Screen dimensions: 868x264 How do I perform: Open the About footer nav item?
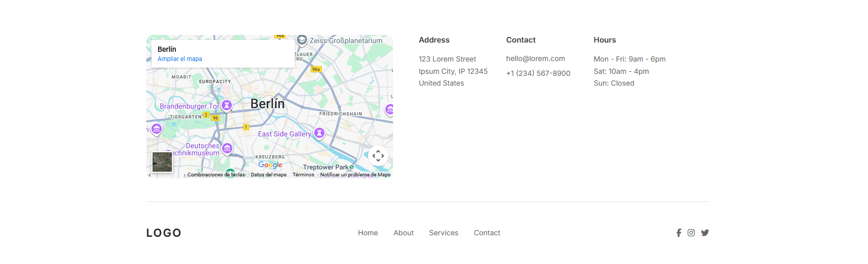403,233
